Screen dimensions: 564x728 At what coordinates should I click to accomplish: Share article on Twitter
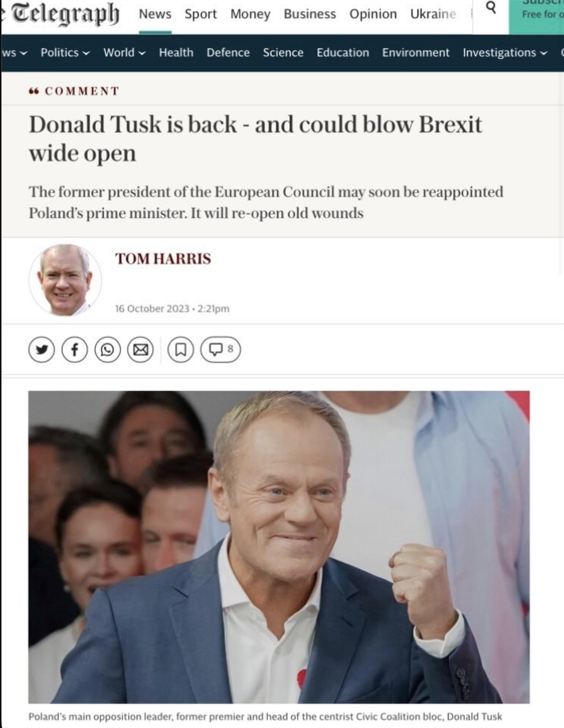click(42, 349)
